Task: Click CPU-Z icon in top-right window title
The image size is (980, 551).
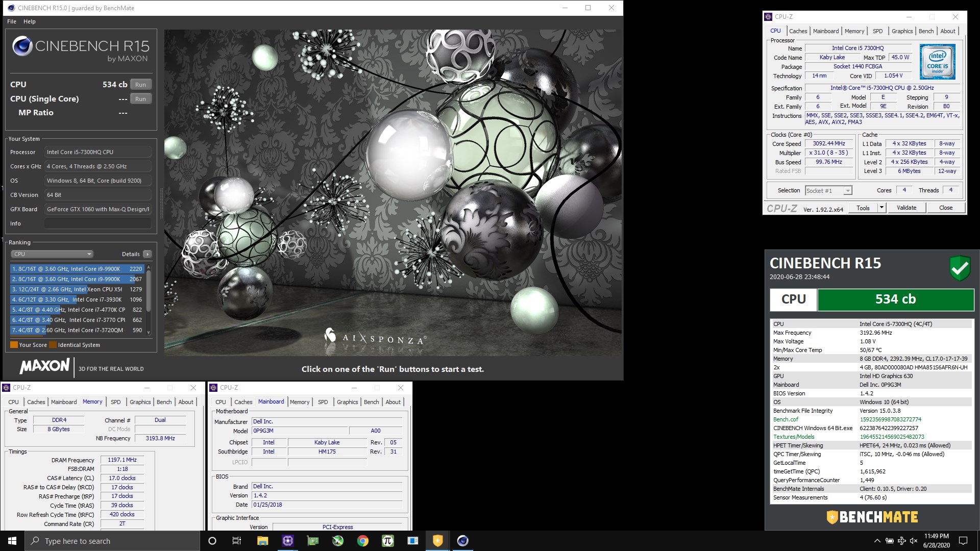Action: (768, 17)
